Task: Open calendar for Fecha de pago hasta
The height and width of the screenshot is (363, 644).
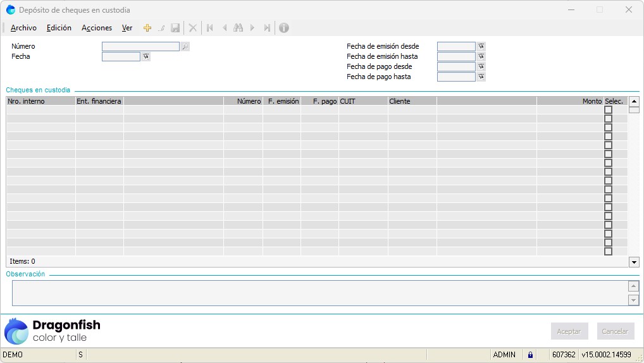Action: tap(481, 77)
